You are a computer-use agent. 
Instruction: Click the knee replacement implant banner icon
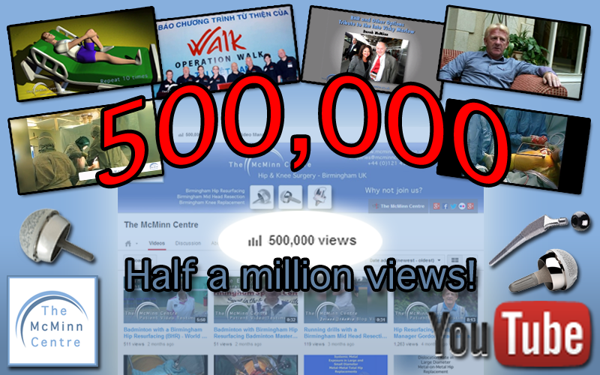320,197
